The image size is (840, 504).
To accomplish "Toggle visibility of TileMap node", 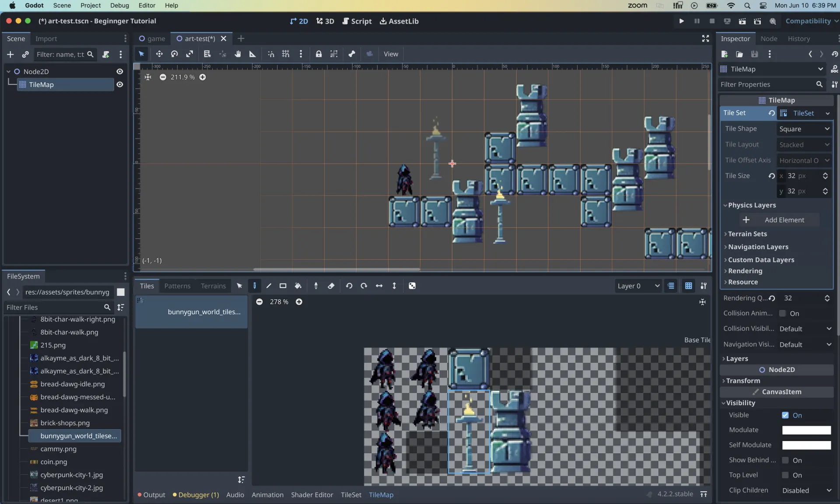I will [119, 84].
